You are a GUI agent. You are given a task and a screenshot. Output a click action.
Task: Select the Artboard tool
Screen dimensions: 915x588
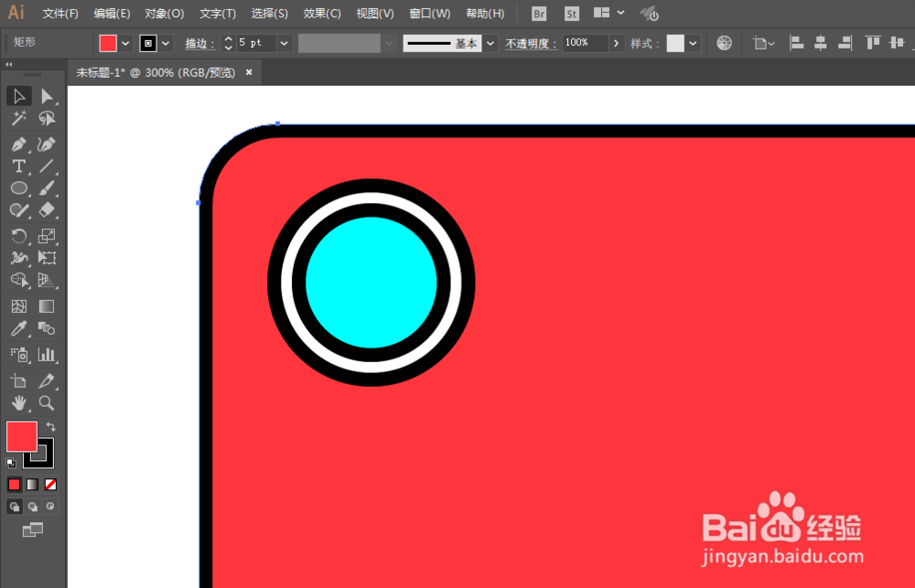tap(18, 381)
